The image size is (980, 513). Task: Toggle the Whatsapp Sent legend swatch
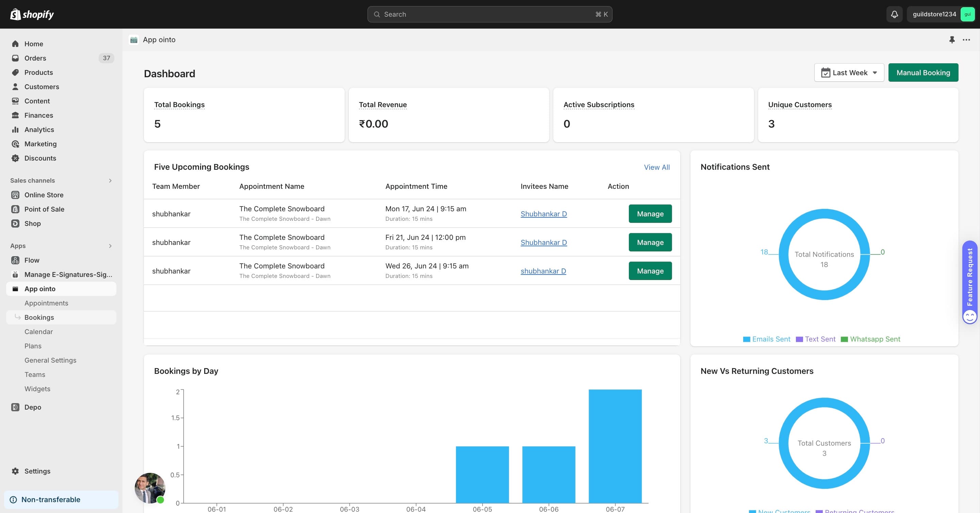[844, 339]
